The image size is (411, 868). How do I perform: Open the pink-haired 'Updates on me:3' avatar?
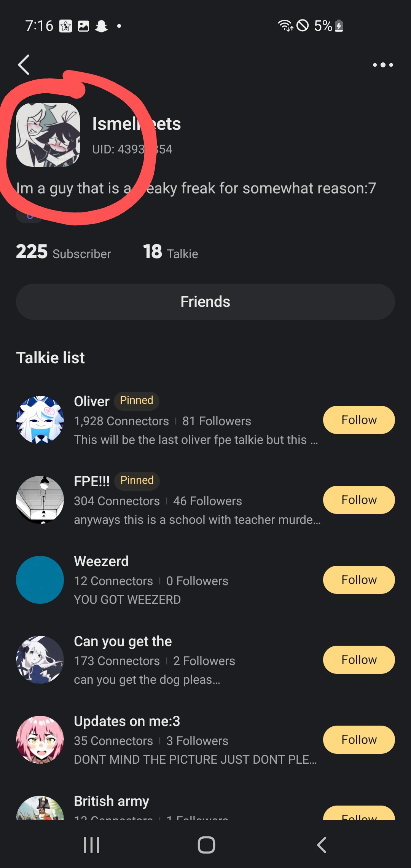pos(40,740)
